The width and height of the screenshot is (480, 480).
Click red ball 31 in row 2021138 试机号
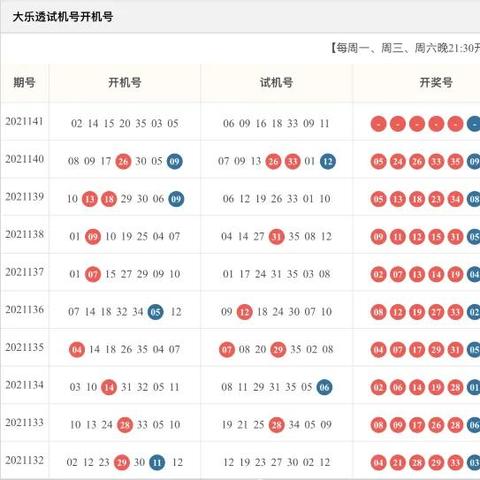(x=277, y=237)
